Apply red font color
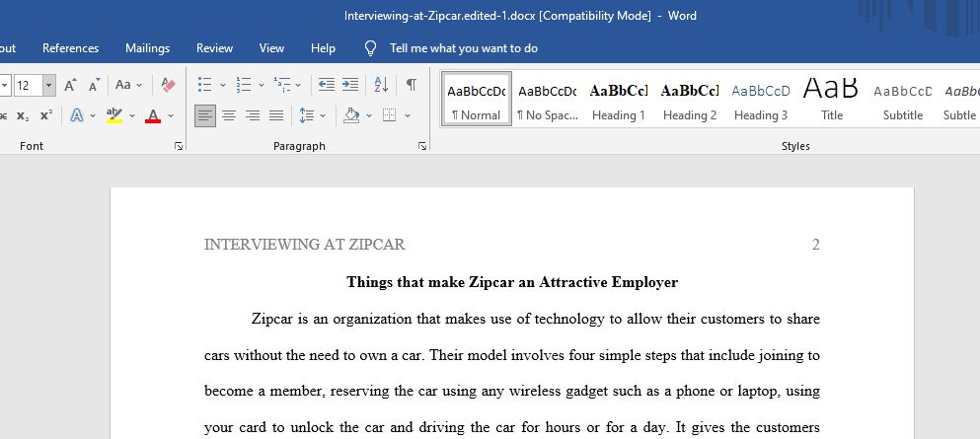Viewport: 980px width, 439px height. point(153,115)
